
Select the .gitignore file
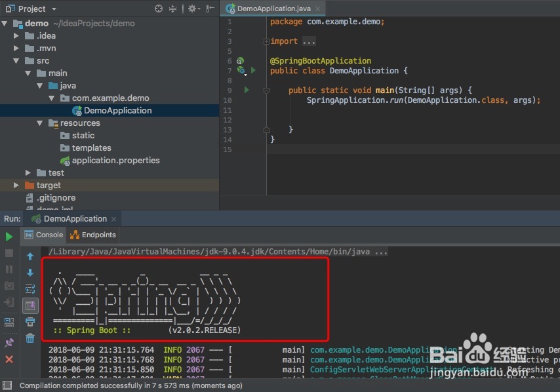pyautogui.click(x=50, y=198)
